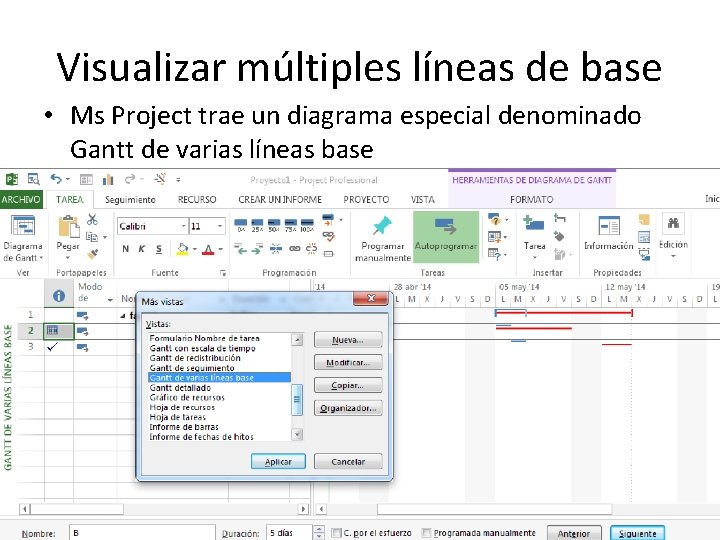Click the link tasks chain icon

[x=294, y=249]
